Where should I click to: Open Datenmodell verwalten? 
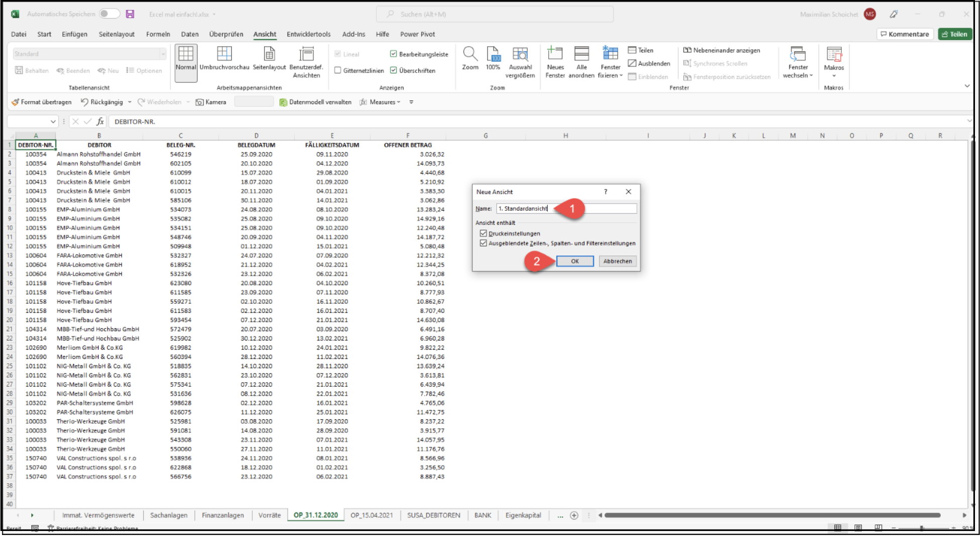(316, 102)
